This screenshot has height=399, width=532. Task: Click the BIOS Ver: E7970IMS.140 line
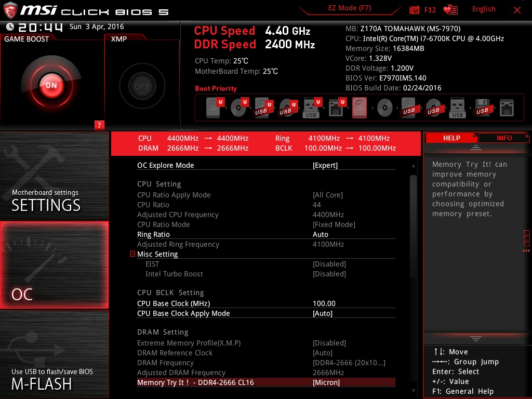[386, 78]
